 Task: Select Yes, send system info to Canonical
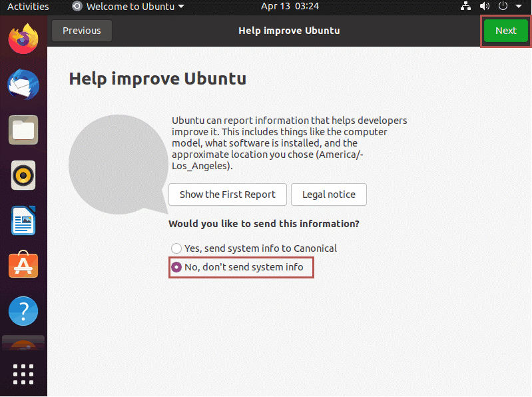(x=254, y=248)
